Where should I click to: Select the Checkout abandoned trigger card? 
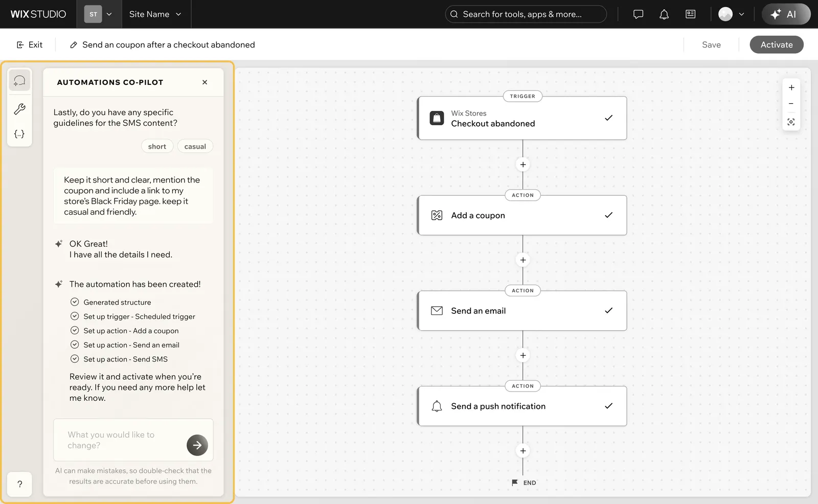[x=522, y=118]
